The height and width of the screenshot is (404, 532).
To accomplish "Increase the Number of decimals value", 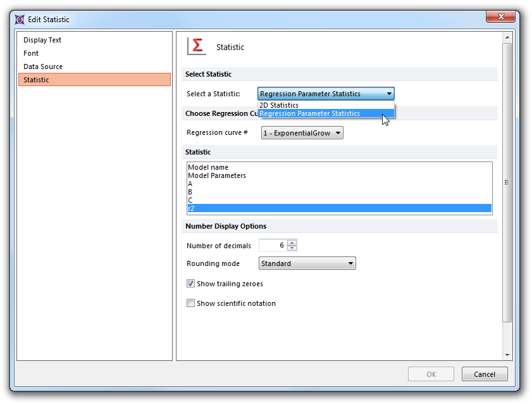I will 292,243.
